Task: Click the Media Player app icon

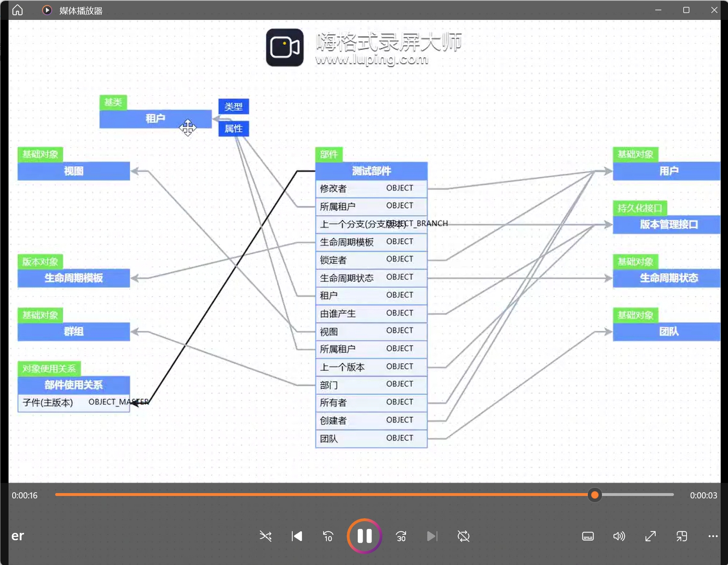Action: 47,10
